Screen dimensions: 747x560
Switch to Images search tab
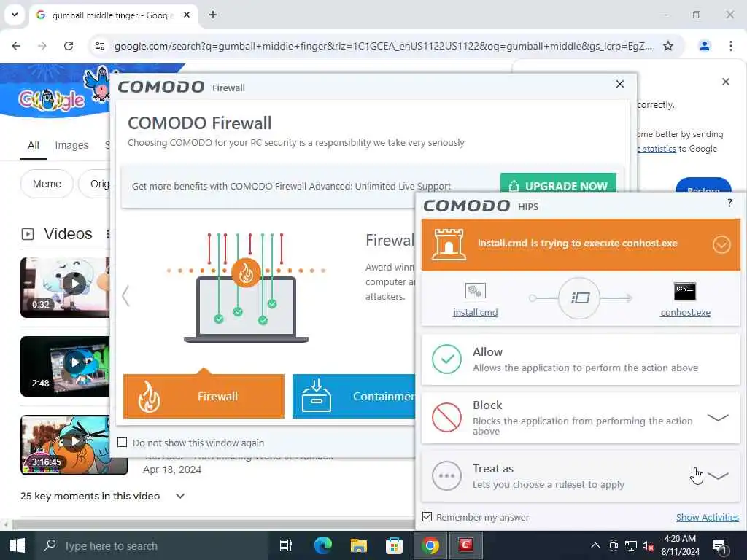[x=71, y=145]
